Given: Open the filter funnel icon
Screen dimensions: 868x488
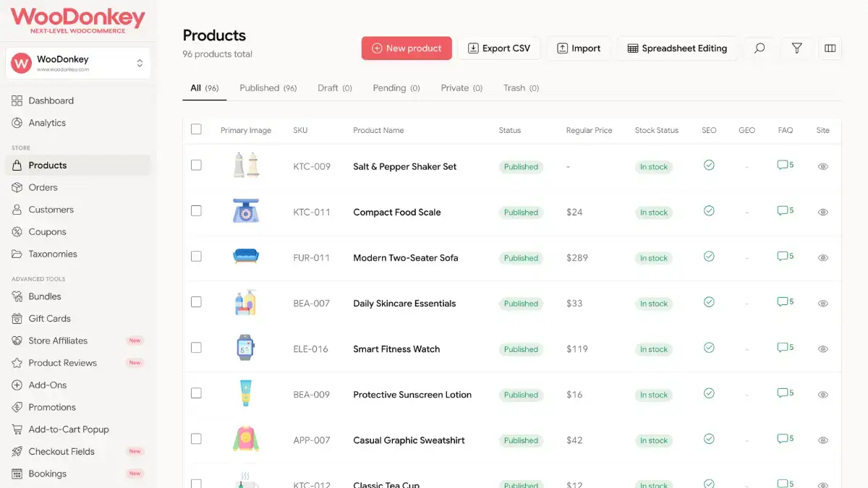Looking at the screenshot, I should [x=796, y=48].
